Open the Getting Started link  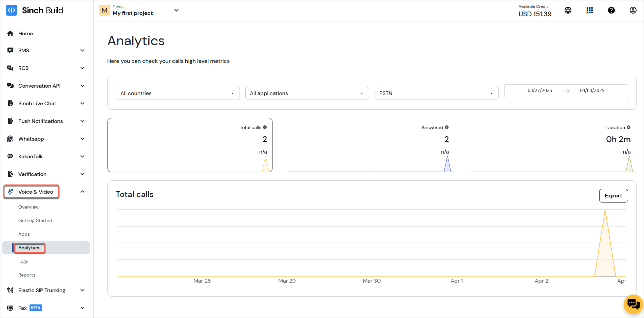35,220
